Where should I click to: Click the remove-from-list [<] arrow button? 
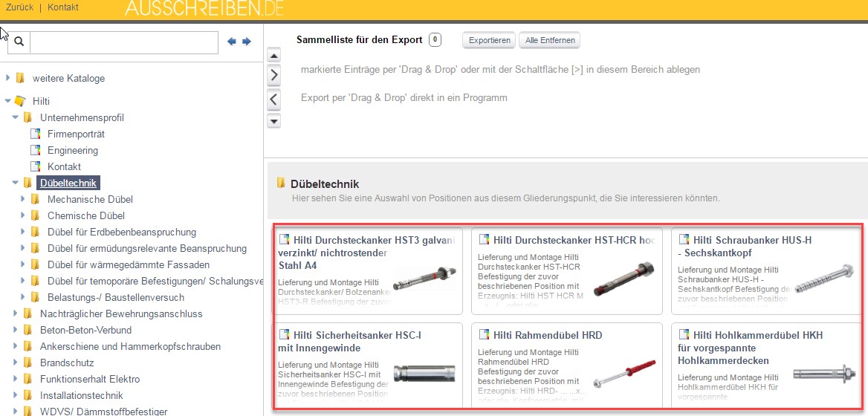[273, 99]
